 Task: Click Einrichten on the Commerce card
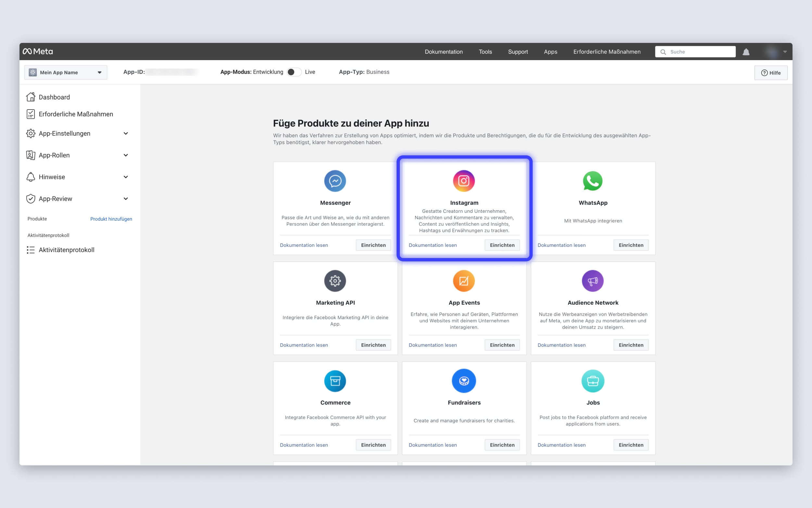pyautogui.click(x=373, y=445)
